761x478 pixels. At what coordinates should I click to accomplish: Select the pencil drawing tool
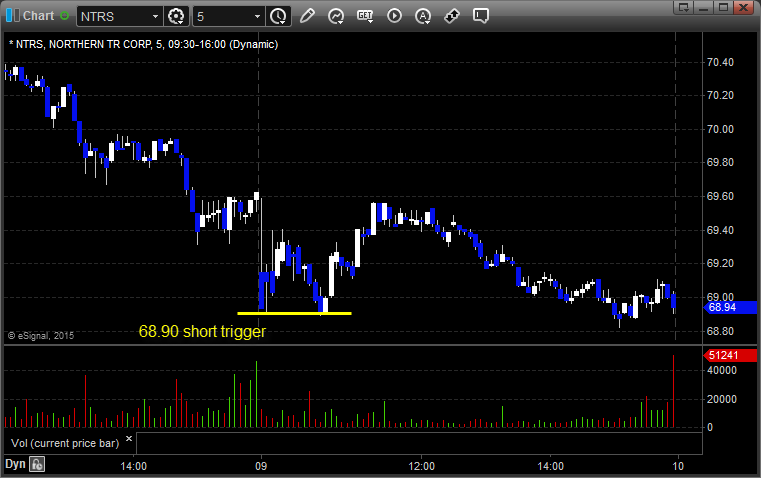coord(307,16)
